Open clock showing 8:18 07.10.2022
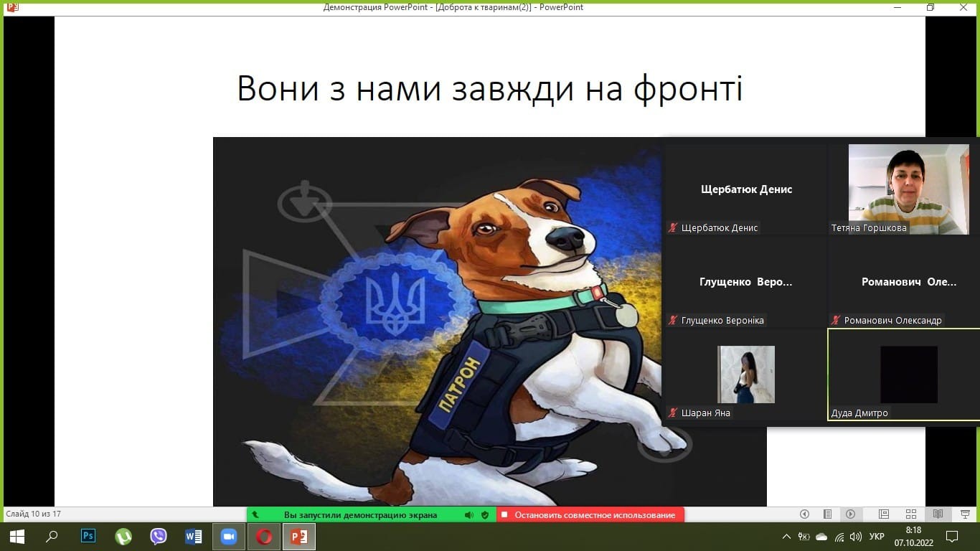 click(914, 537)
